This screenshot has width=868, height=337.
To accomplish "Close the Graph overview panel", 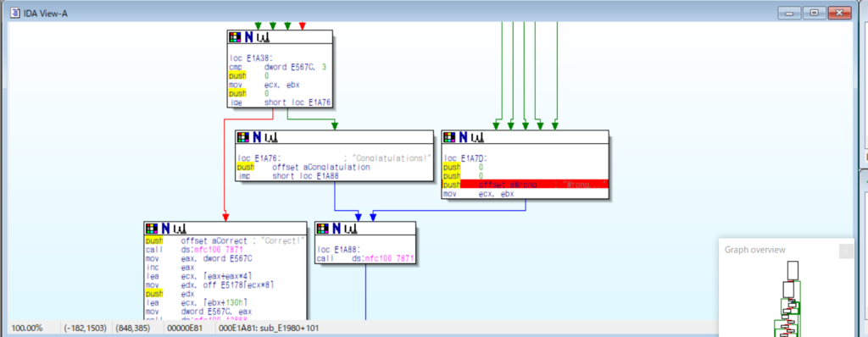I will point(846,251).
